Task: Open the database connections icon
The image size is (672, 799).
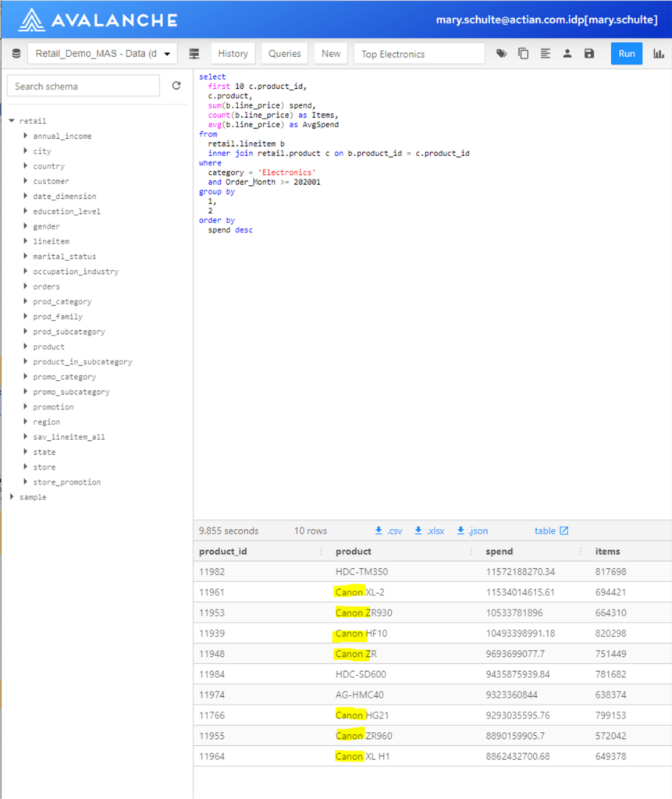Action: pos(17,53)
